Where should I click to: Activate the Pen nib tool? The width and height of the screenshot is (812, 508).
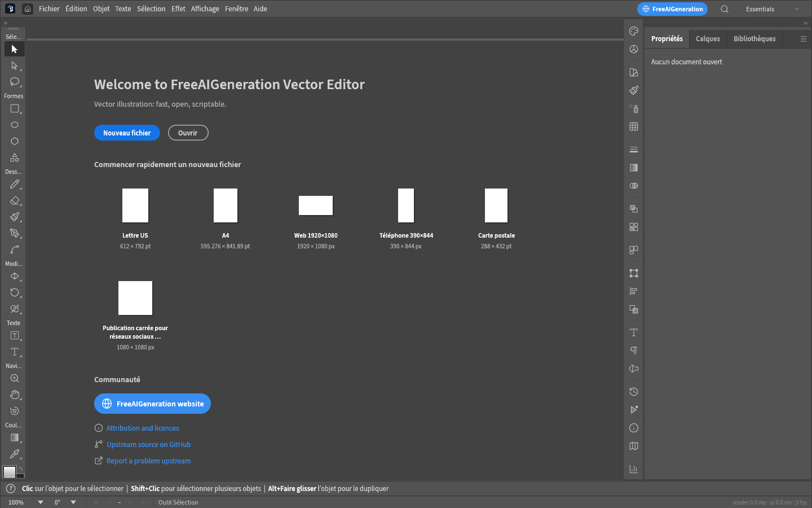coord(15,233)
